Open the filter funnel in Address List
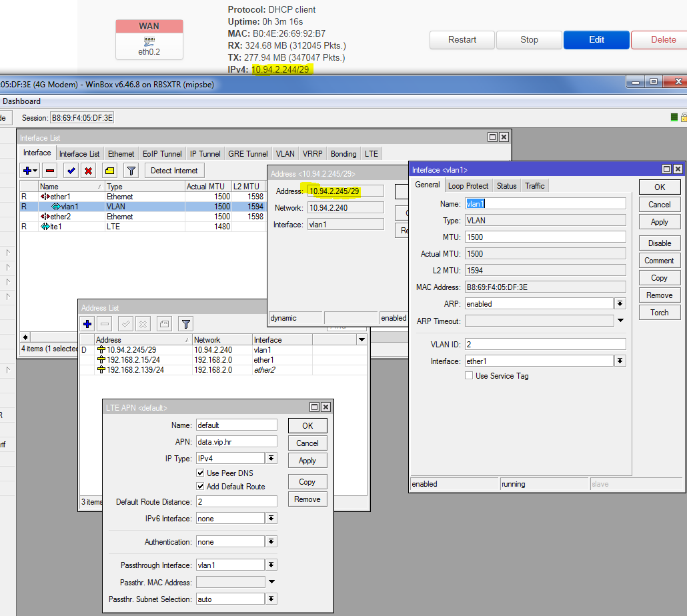 185,323
